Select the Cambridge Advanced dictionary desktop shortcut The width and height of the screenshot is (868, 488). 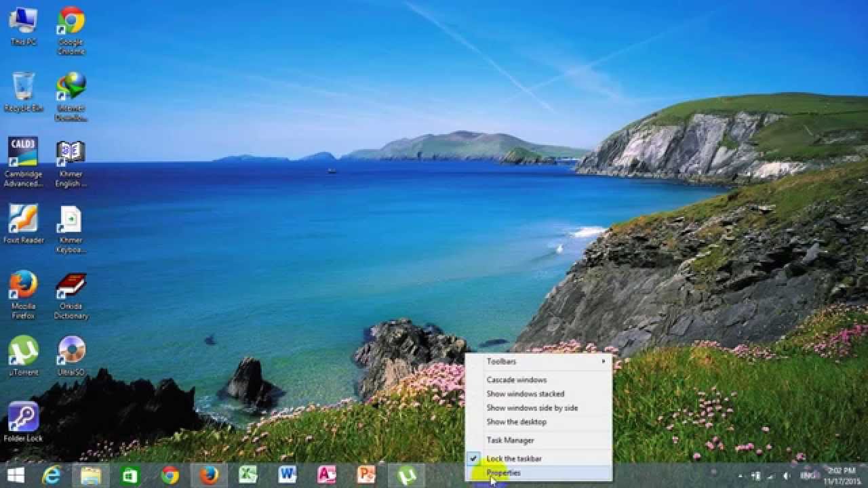point(23,163)
